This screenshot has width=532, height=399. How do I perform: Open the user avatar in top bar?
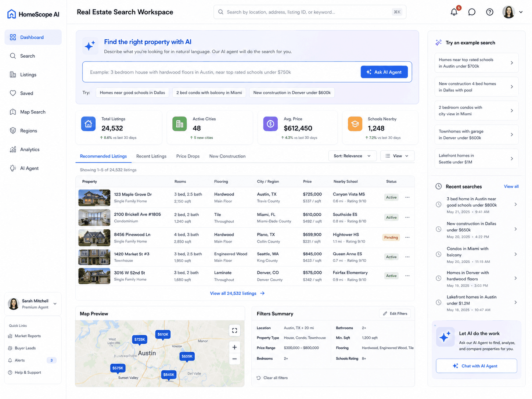pyautogui.click(x=508, y=12)
